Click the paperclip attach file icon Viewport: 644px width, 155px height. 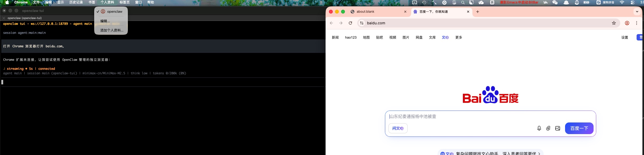(x=548, y=128)
